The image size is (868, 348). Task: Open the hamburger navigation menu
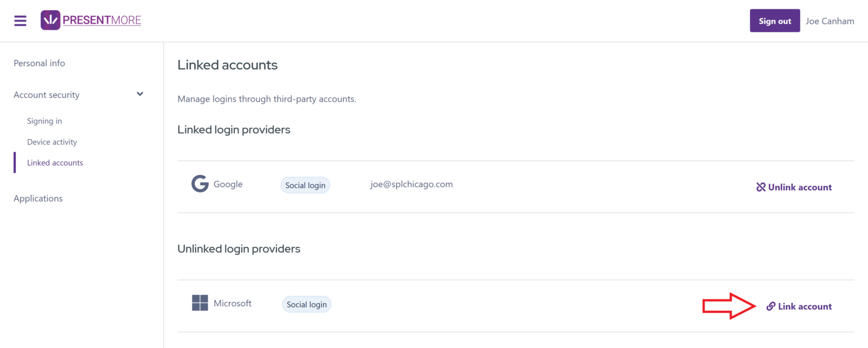coord(20,21)
